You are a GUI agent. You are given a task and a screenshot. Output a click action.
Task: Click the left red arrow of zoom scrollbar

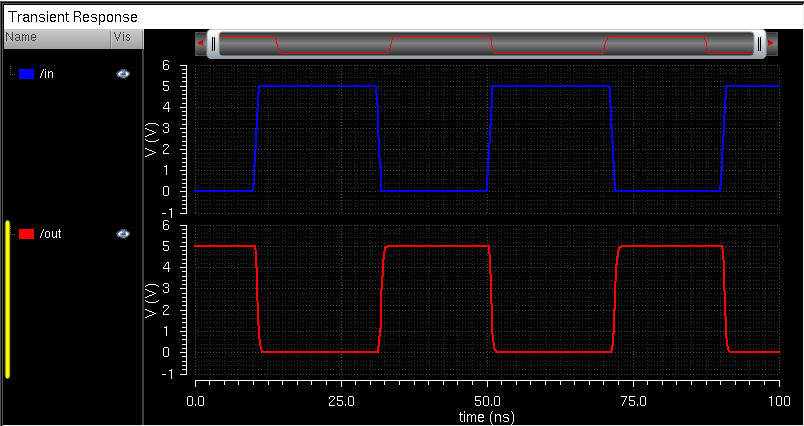201,44
